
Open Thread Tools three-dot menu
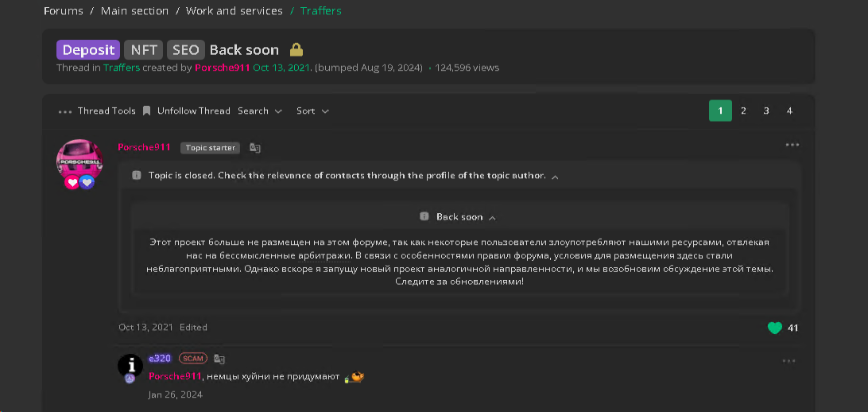click(65, 111)
